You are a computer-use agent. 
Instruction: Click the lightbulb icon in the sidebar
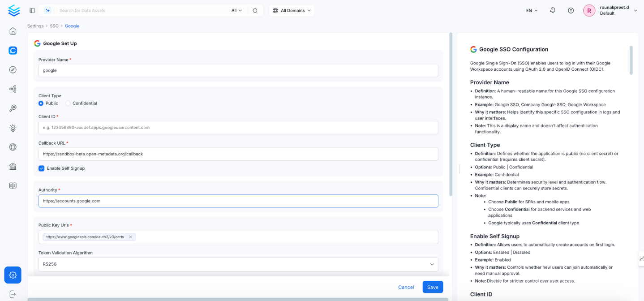(13, 128)
